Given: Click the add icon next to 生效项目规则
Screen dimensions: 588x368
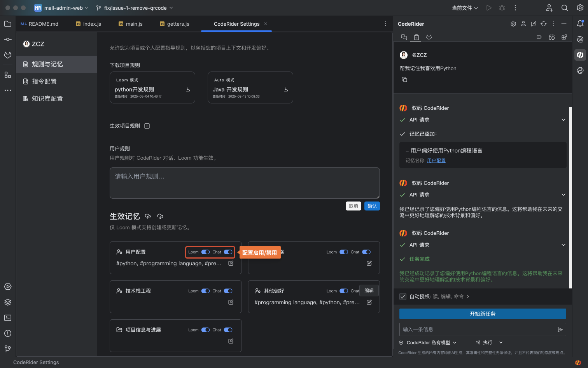Looking at the screenshot, I should (147, 126).
